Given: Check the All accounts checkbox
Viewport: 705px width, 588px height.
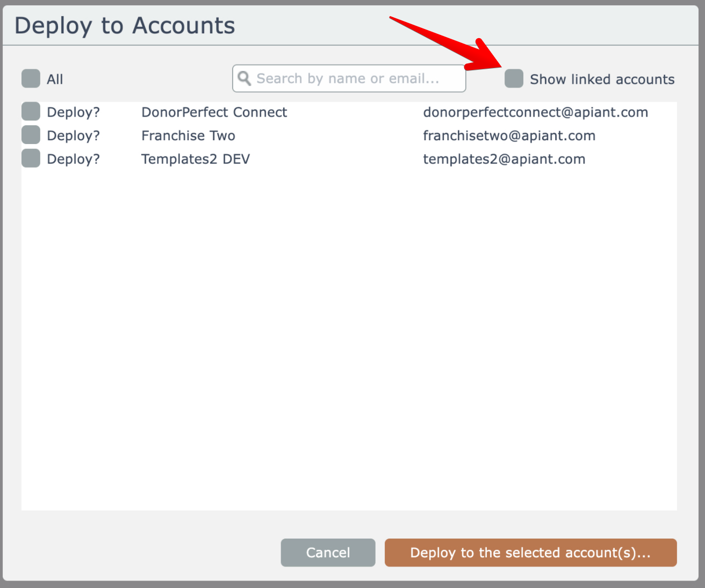Looking at the screenshot, I should click(31, 78).
